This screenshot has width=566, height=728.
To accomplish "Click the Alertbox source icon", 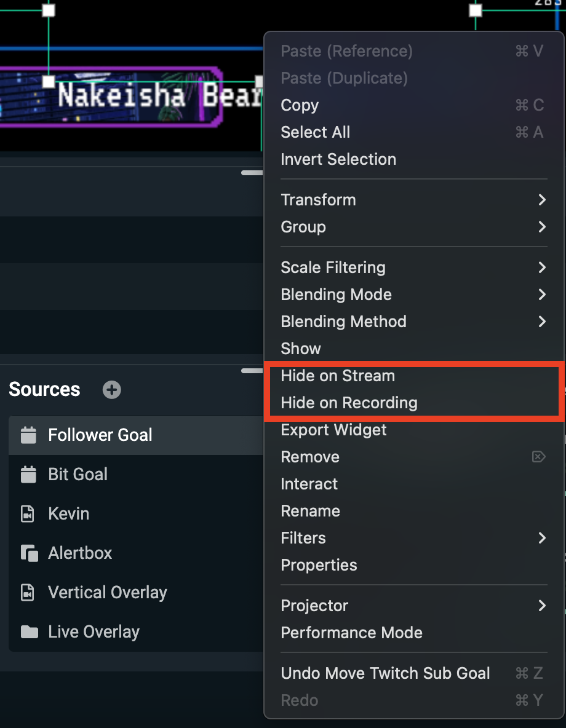I will click(30, 553).
